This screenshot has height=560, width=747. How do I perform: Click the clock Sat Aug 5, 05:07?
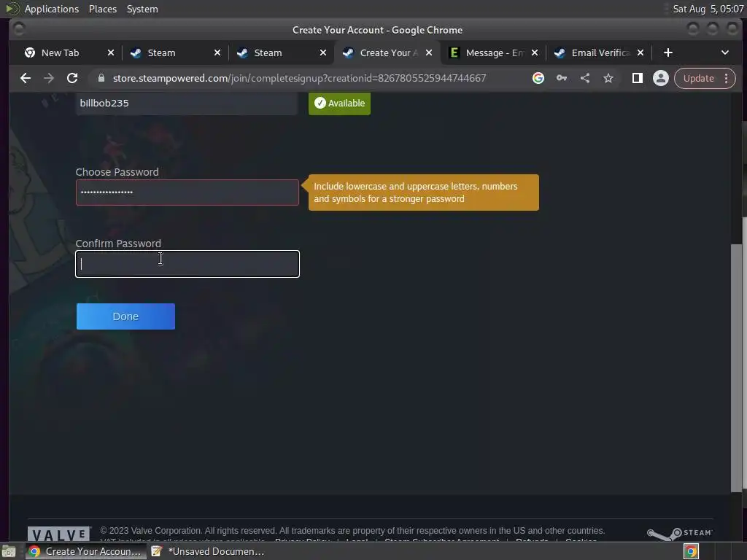click(708, 9)
